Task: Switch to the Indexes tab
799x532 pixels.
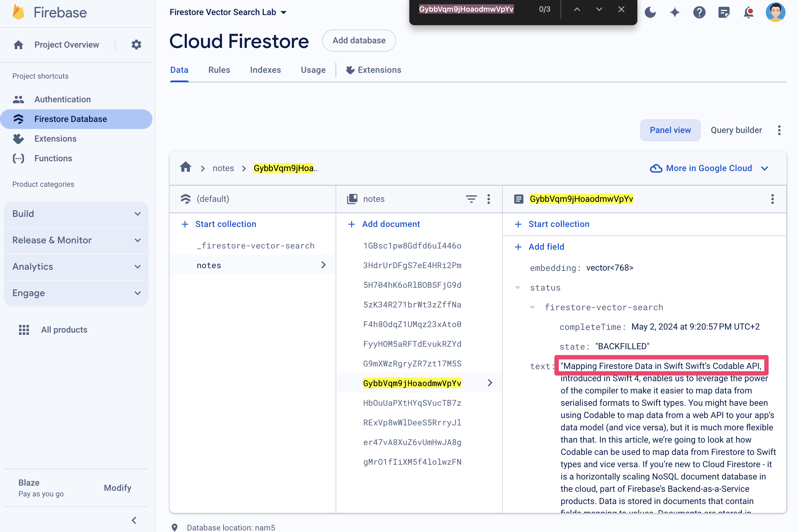Action: click(x=266, y=69)
